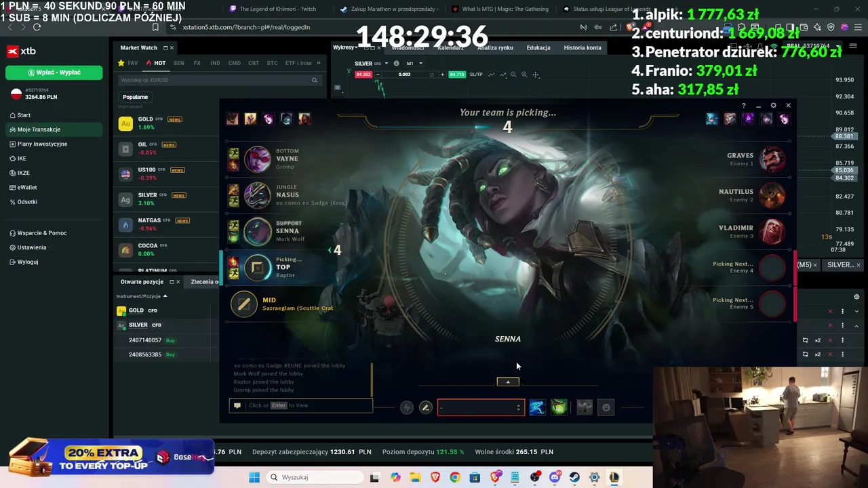
Task: Switch Market Watch to CMD tab
Action: point(234,63)
